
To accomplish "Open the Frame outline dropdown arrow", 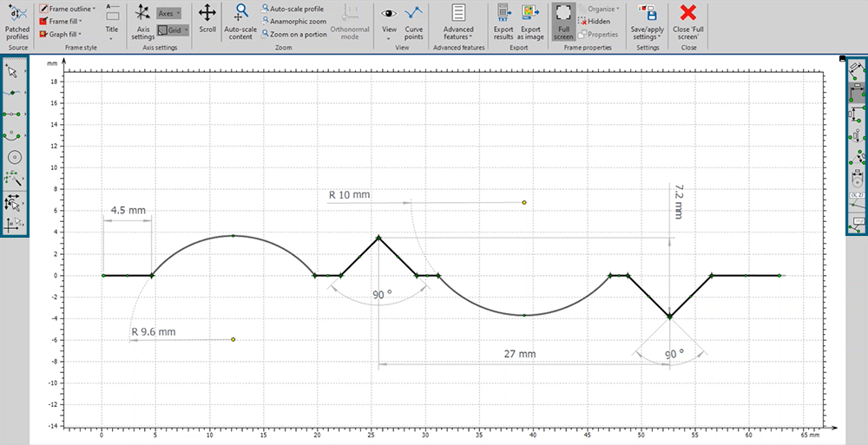I will coord(94,9).
